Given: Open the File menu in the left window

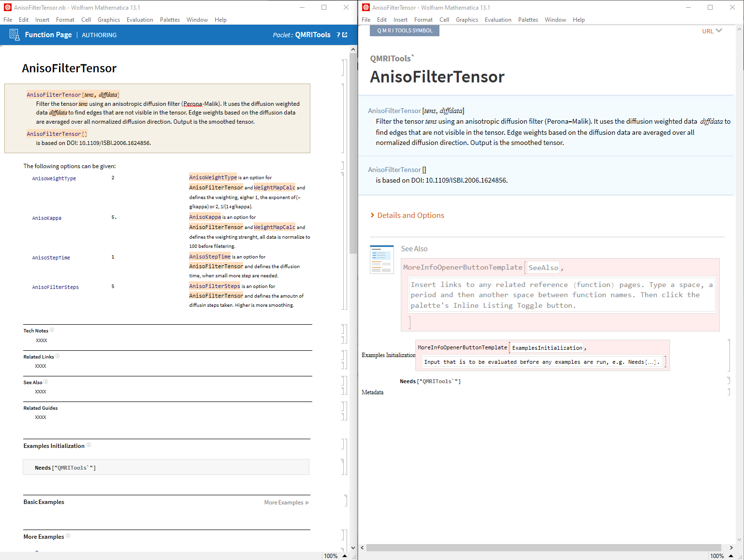Looking at the screenshot, I should click(x=8, y=20).
